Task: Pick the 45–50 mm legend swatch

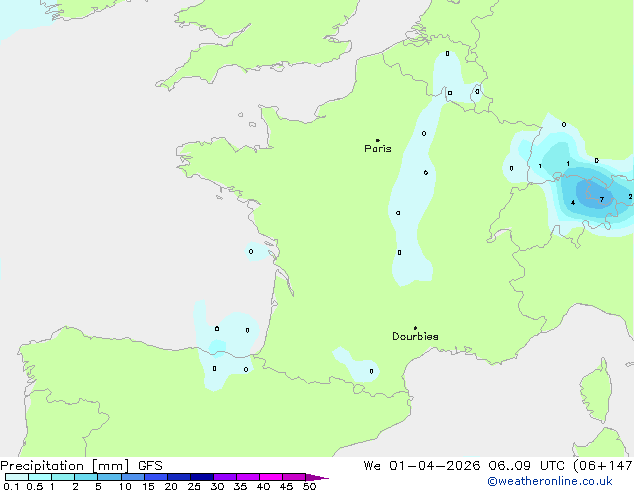Action: (x=294, y=477)
